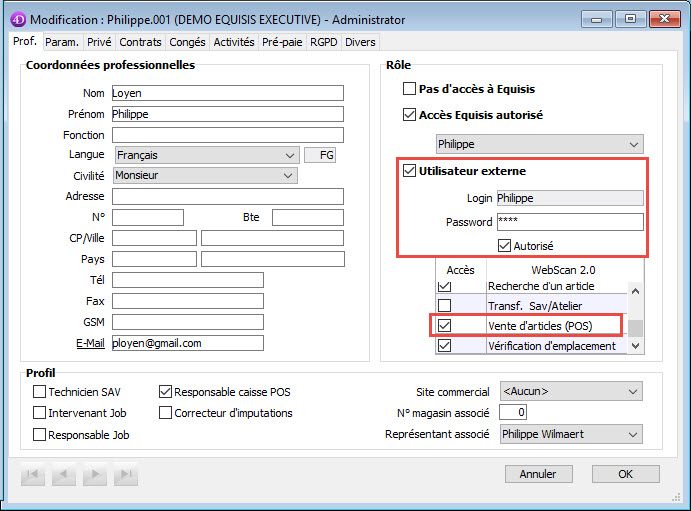This screenshot has height=511, width=691.
Task: Confirm with the OK button
Action: [x=625, y=474]
